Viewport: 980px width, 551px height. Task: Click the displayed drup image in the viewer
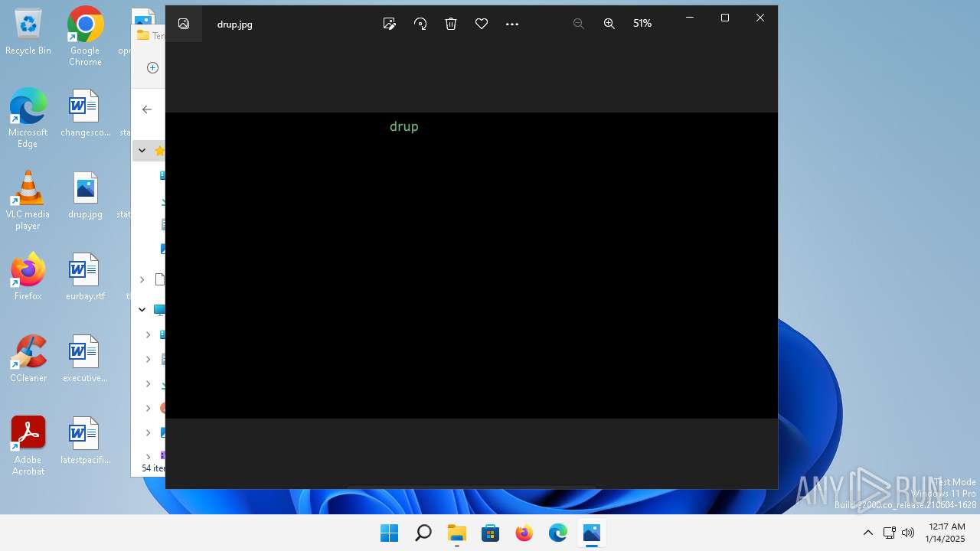pyautogui.click(x=472, y=266)
